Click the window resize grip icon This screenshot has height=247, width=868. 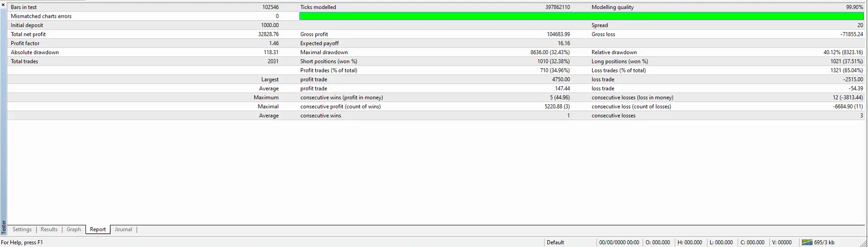863,243
